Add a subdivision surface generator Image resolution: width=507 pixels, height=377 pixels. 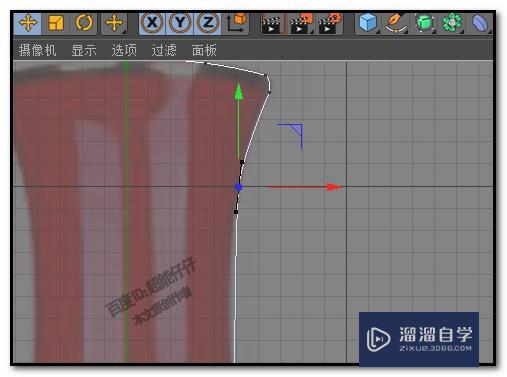(x=424, y=23)
